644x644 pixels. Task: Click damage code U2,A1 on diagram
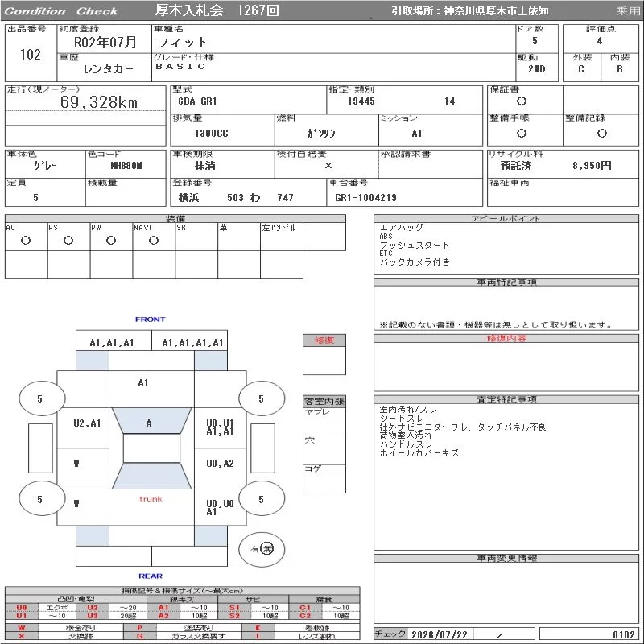coord(87,423)
